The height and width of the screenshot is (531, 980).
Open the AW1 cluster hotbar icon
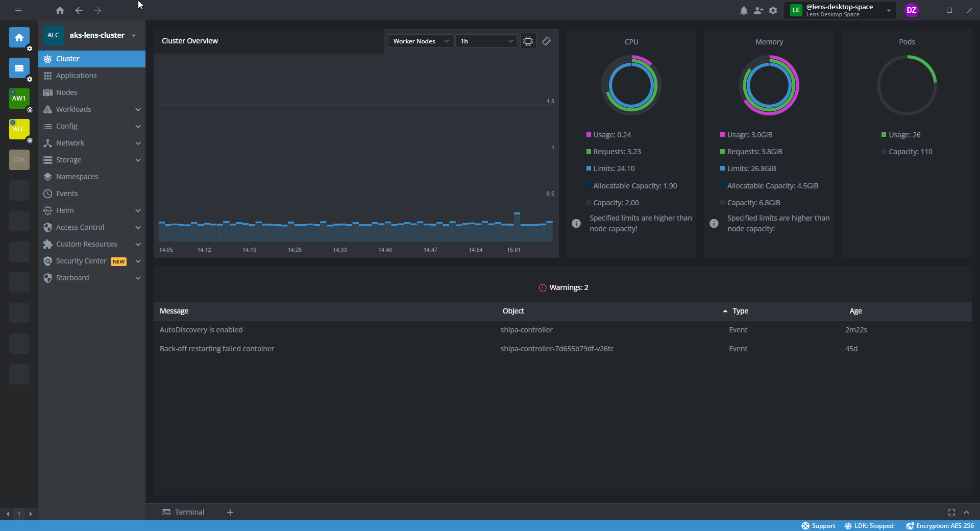tap(19, 99)
